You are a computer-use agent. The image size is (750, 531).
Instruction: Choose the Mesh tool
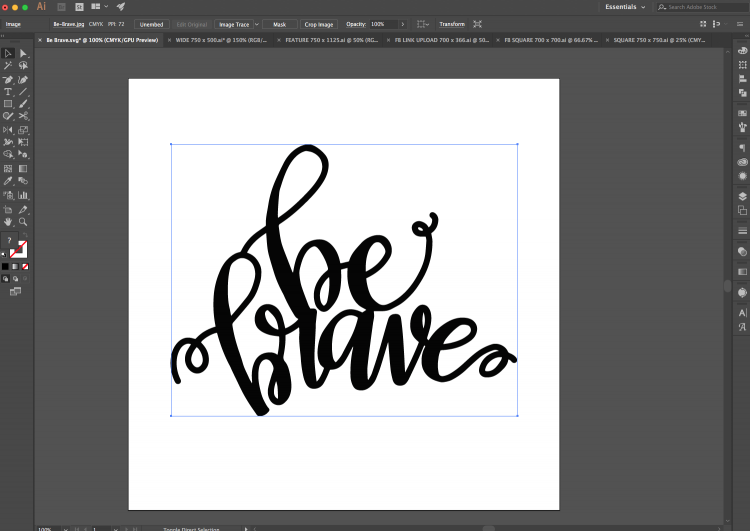[8, 168]
